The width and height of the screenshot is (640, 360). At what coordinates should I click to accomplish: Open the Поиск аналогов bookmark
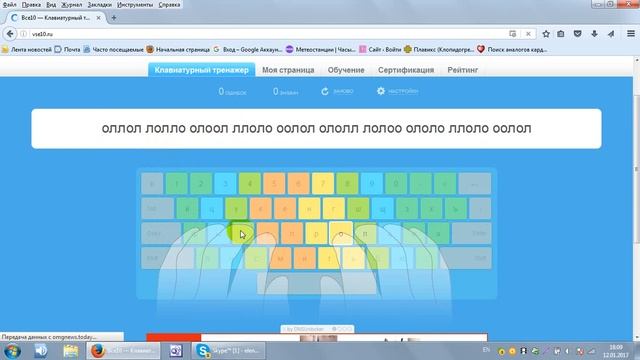tap(512, 49)
